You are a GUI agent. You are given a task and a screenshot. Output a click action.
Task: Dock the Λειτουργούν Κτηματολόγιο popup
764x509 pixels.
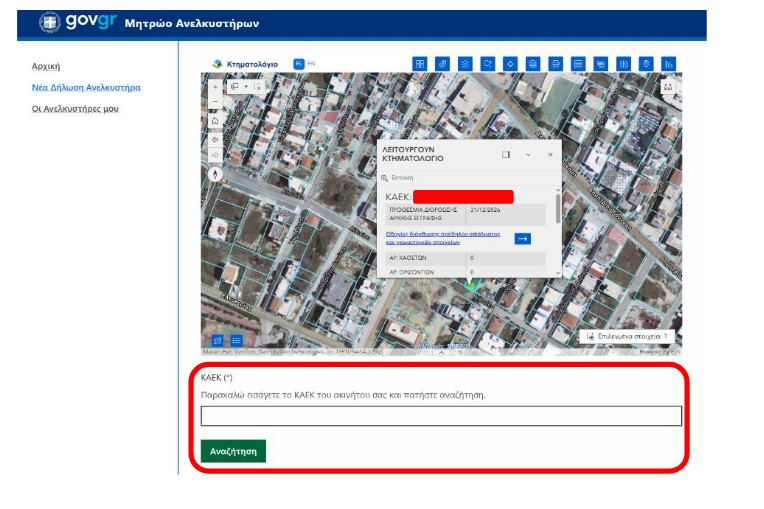pos(506,155)
